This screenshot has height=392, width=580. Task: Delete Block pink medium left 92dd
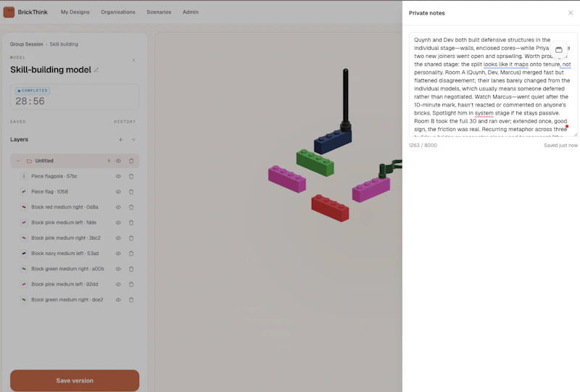(x=131, y=284)
